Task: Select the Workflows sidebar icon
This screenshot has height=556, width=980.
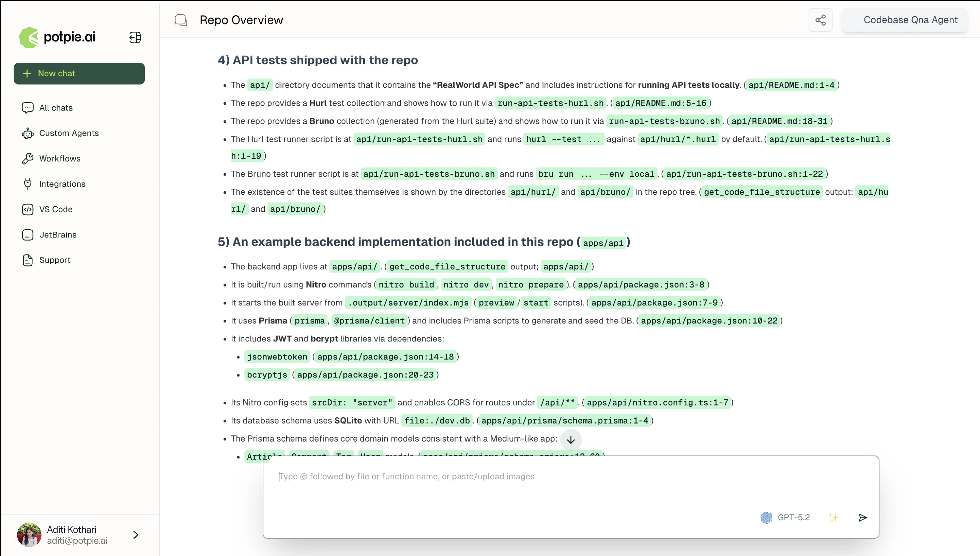Action: tap(28, 158)
